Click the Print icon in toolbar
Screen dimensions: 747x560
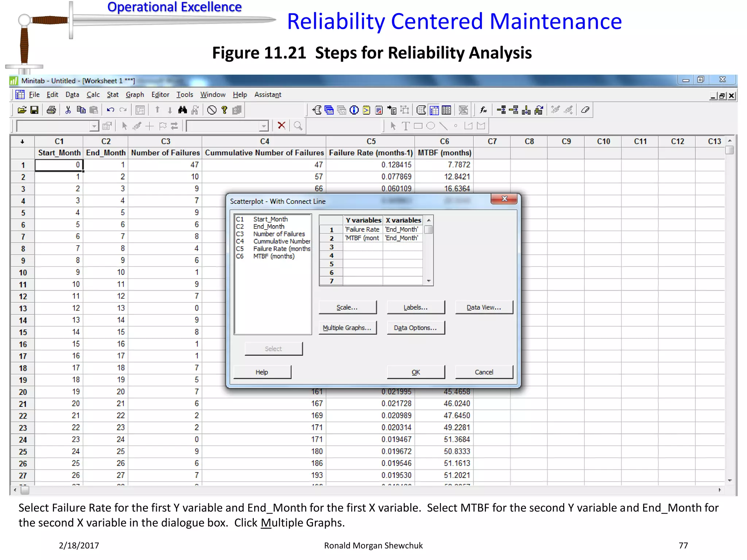(x=51, y=110)
